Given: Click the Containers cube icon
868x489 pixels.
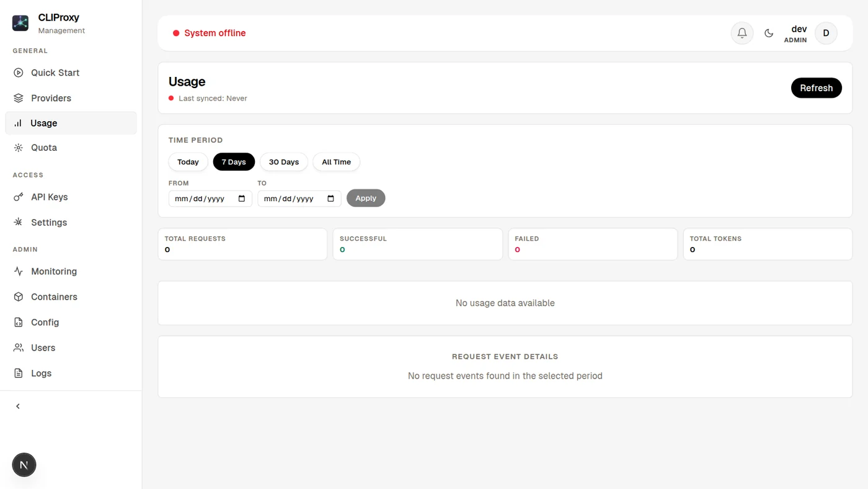Looking at the screenshot, I should 19,297.
